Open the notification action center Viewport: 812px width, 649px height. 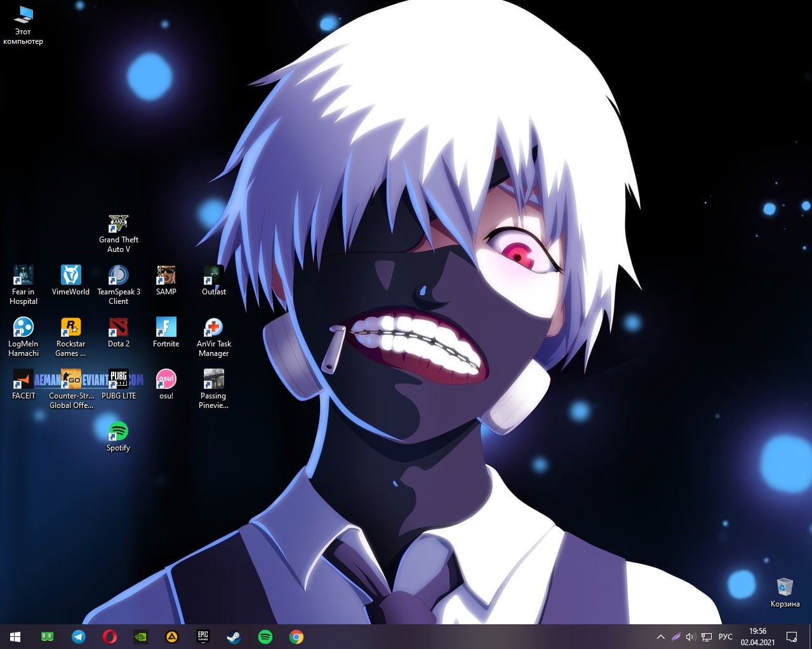pyautogui.click(x=792, y=637)
